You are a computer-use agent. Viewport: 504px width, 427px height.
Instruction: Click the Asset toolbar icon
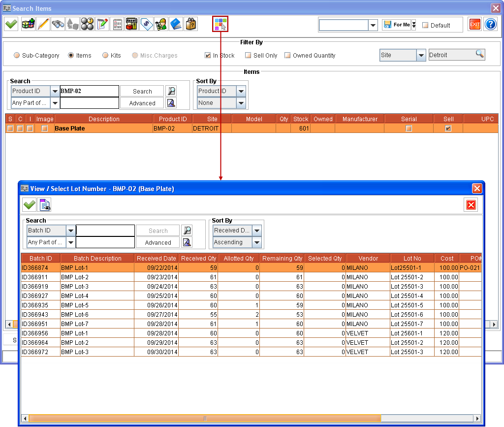pyautogui.click(x=130, y=24)
